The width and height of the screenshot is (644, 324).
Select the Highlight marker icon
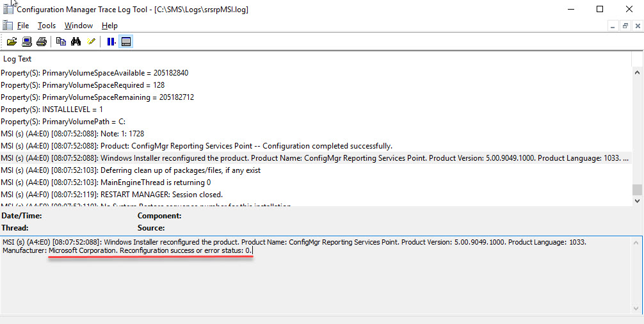[x=91, y=42]
